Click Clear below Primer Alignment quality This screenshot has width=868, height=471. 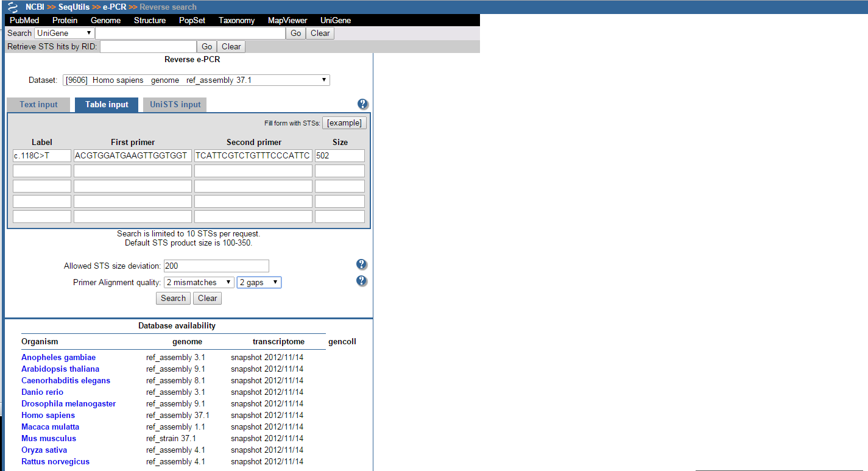pos(208,298)
